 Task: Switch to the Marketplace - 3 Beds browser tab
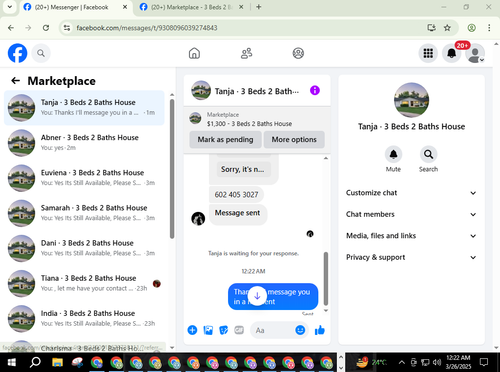(192, 7)
